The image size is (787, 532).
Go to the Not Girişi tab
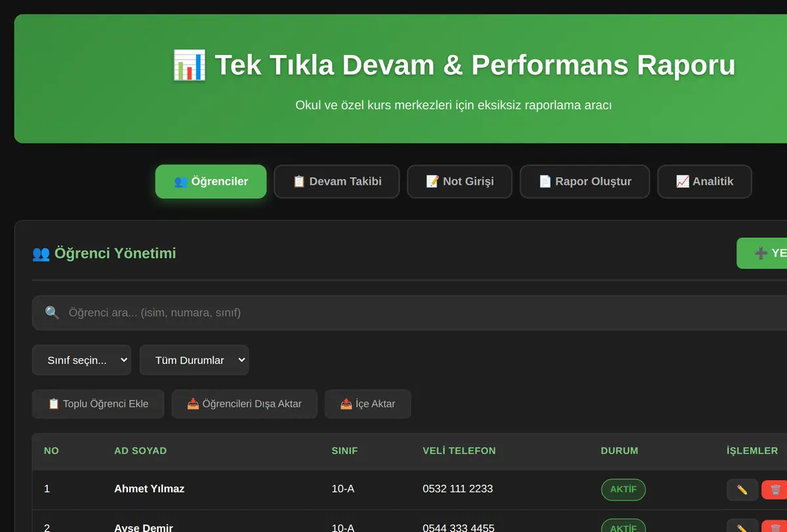pyautogui.click(x=460, y=182)
